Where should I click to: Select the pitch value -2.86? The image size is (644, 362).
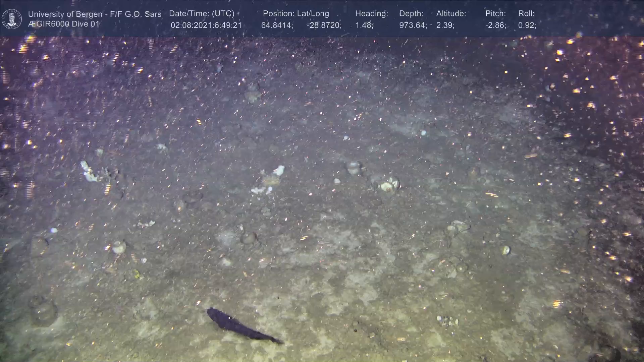pyautogui.click(x=495, y=25)
